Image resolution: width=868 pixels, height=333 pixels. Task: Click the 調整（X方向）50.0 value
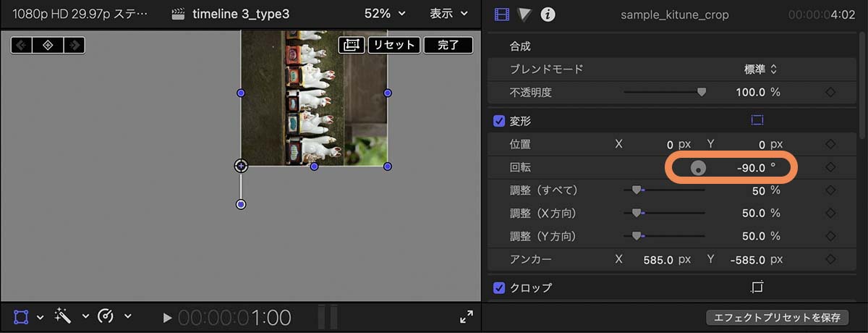pyautogui.click(x=754, y=214)
